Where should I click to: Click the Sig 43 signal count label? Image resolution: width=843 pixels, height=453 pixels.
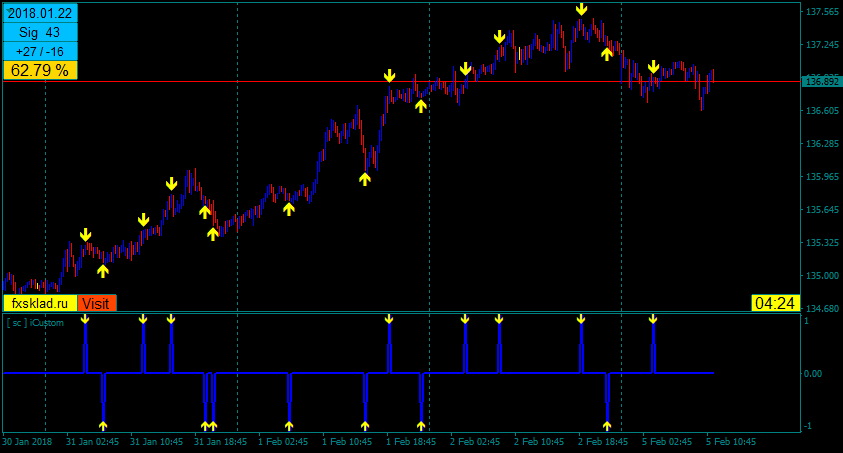(x=40, y=32)
